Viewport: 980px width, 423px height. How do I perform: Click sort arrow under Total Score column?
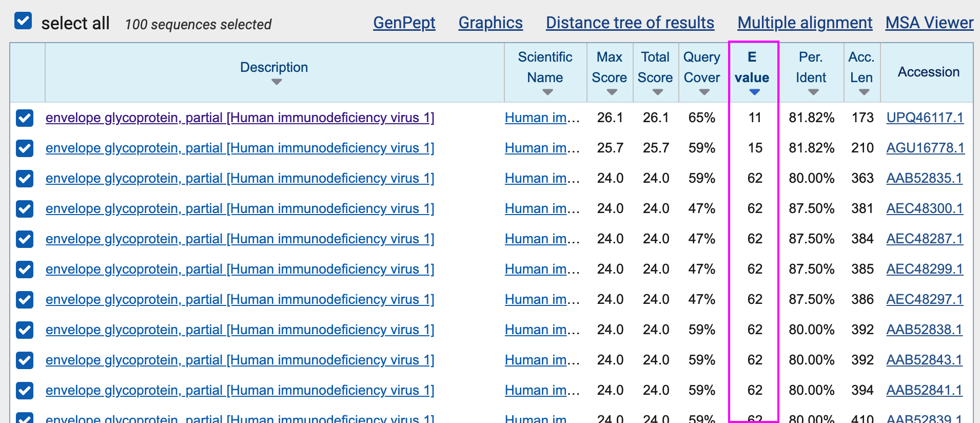coord(657,92)
